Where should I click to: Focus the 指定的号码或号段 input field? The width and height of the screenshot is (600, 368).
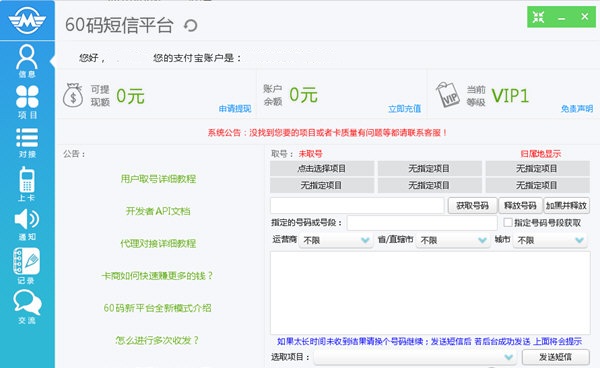(422, 223)
